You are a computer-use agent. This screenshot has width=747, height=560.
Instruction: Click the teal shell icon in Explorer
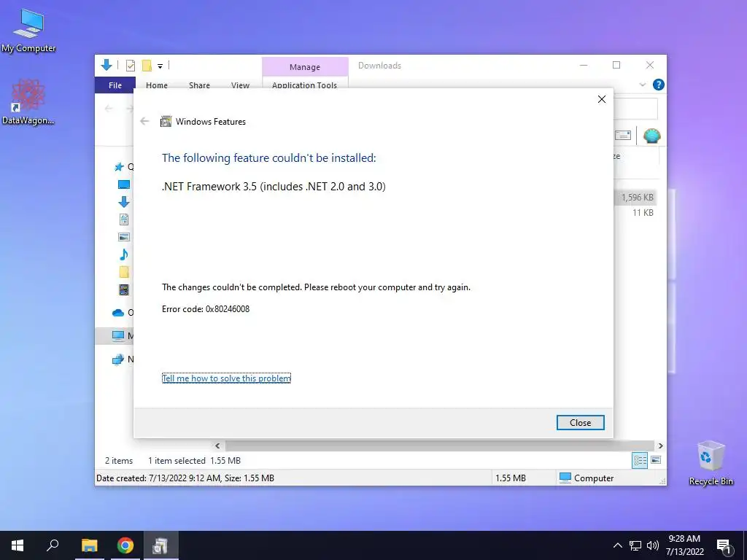point(651,136)
